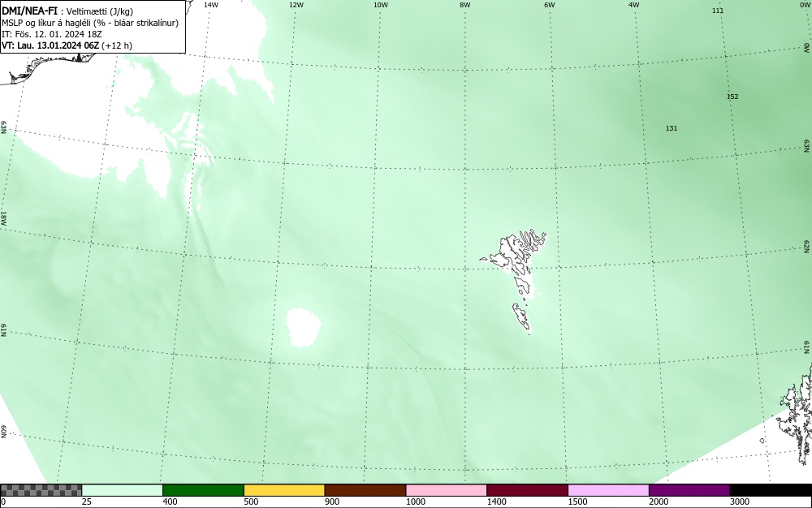The width and height of the screenshot is (812, 508).
Task: Click the 18W label on left edge
Action: 3,217
